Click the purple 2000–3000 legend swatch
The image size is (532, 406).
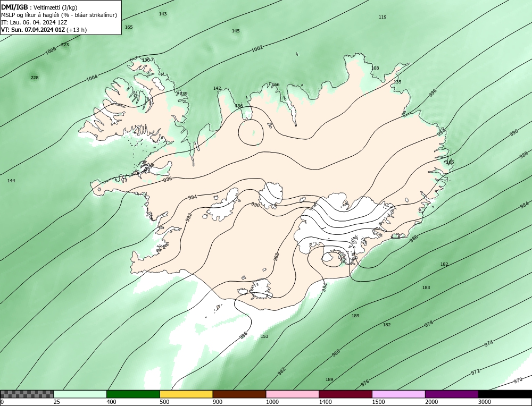tap(452, 394)
